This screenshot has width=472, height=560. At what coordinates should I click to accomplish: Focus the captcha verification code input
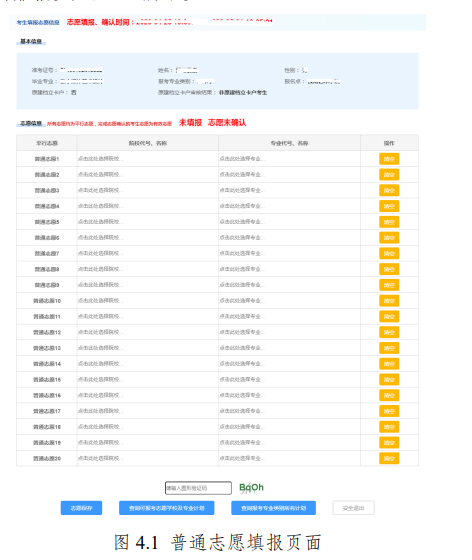click(198, 488)
